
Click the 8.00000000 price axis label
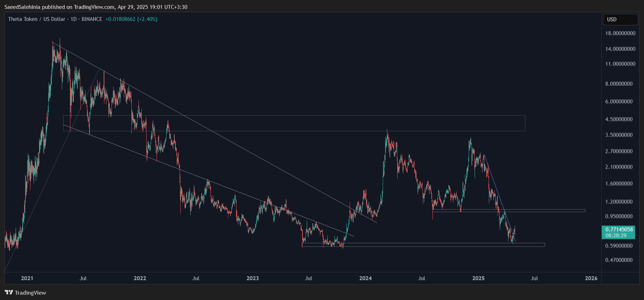[x=619, y=84]
